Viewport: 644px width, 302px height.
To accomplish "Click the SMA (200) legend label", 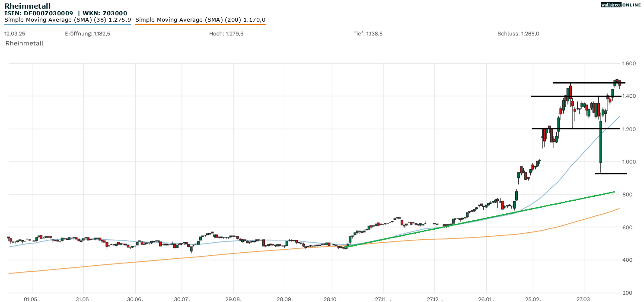I will (x=201, y=20).
